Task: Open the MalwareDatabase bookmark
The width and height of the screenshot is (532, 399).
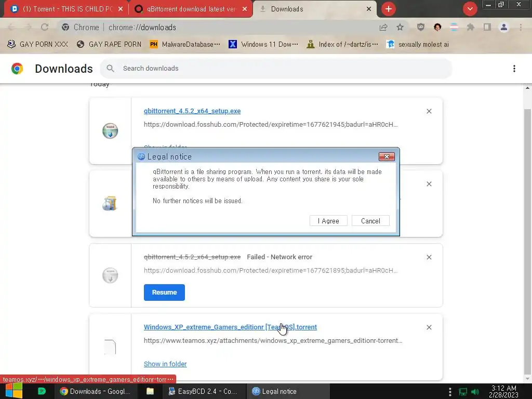Action: click(185, 44)
